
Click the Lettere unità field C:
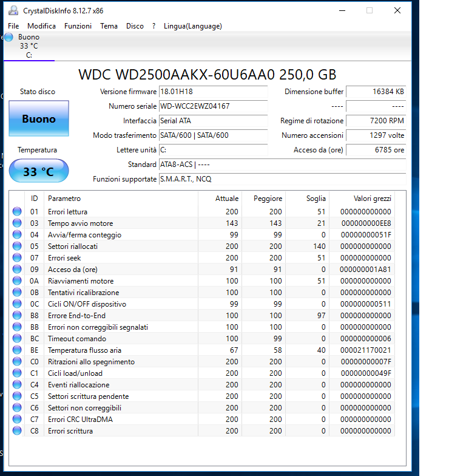tap(214, 150)
